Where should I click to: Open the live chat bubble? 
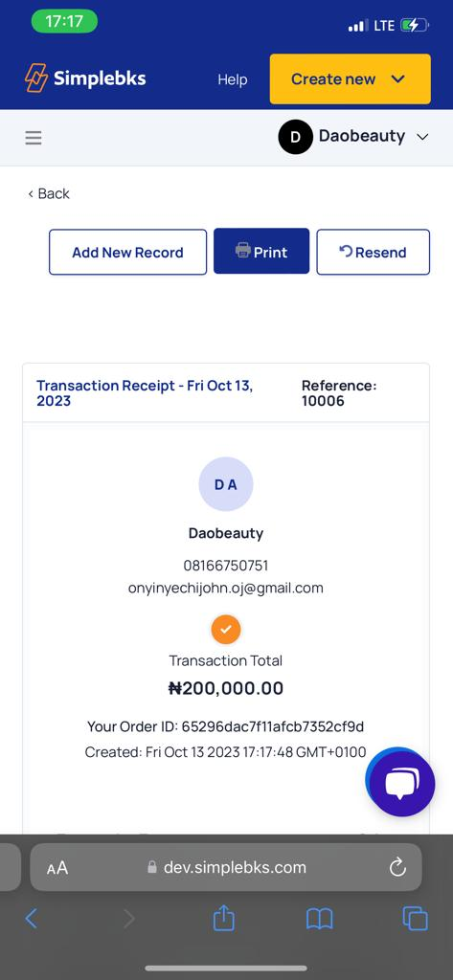(400, 783)
